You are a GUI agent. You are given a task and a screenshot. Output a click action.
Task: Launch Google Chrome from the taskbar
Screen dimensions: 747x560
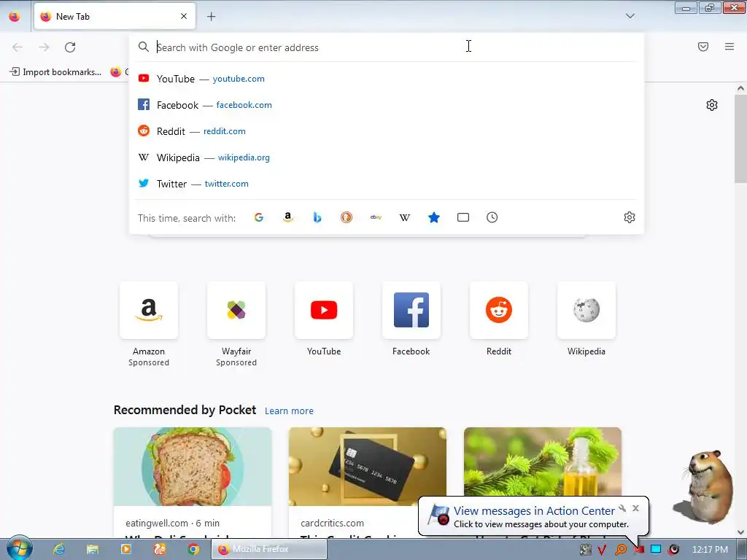pyautogui.click(x=193, y=549)
